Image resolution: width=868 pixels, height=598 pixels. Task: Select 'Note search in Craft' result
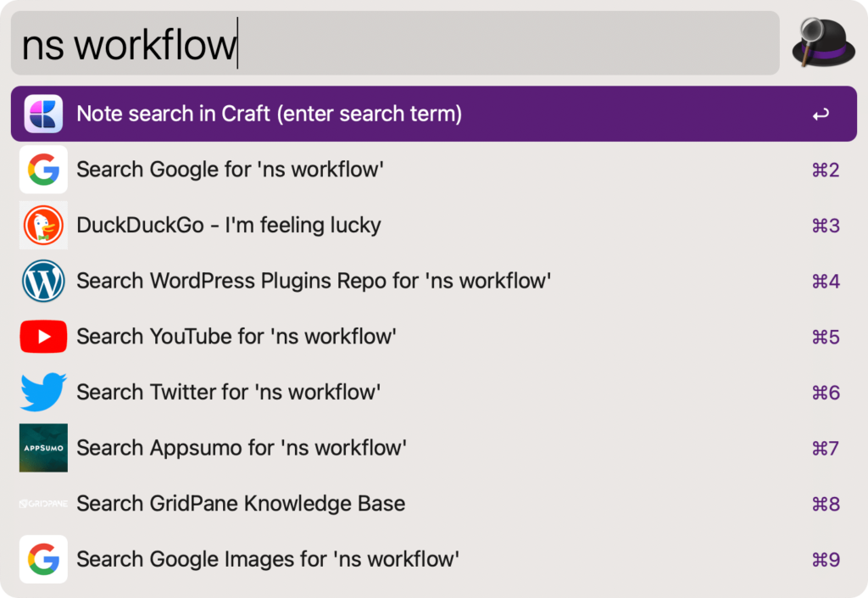click(x=434, y=114)
